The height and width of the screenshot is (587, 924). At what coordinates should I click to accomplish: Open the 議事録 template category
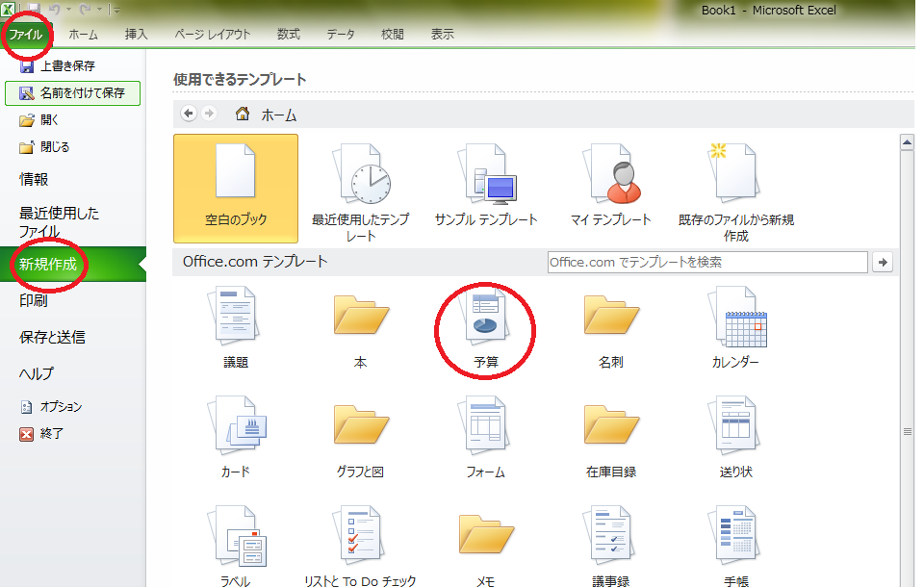[x=611, y=546]
